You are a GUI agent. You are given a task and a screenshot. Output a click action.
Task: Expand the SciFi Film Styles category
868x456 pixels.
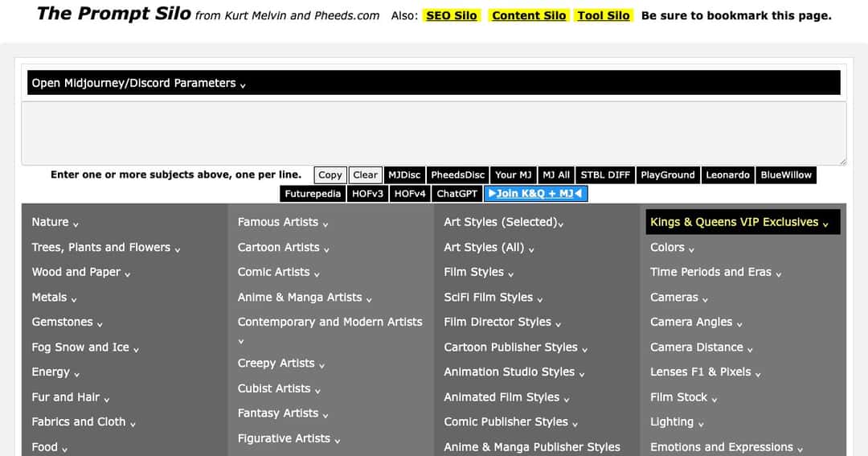[493, 298]
